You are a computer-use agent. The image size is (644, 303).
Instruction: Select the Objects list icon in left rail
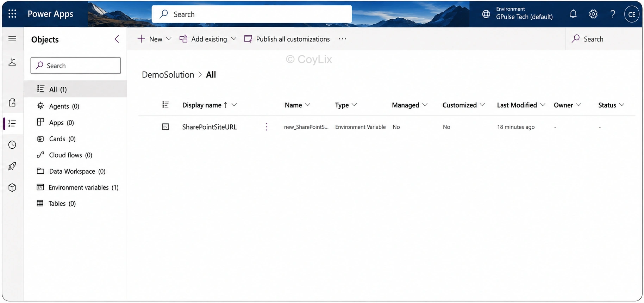(12, 123)
